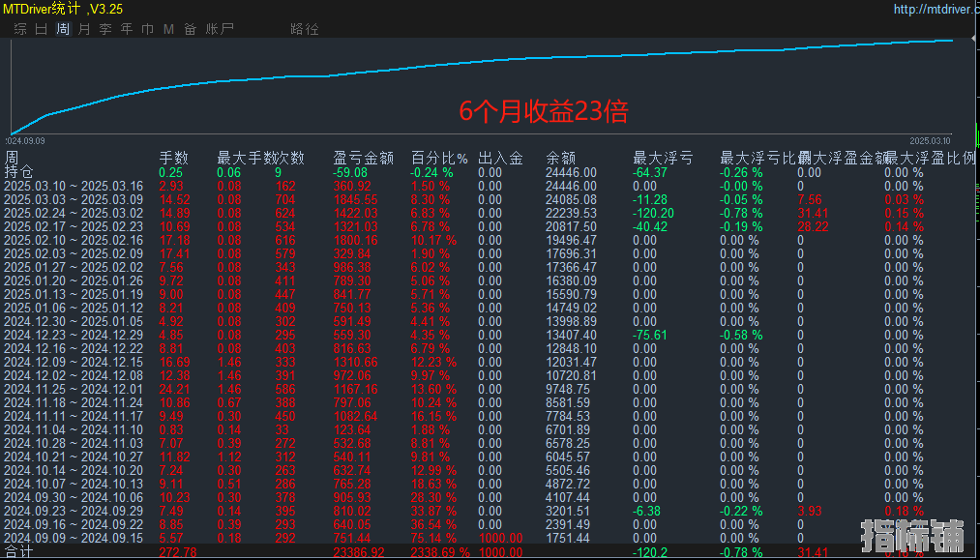980x560 pixels.
Task: Switch to the 账户 account tab
Action: (220, 29)
